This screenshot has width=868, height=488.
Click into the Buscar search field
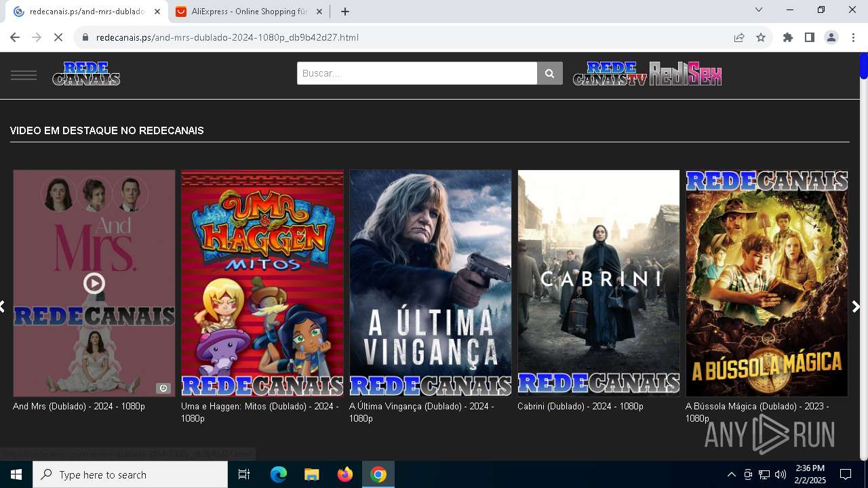click(x=416, y=73)
